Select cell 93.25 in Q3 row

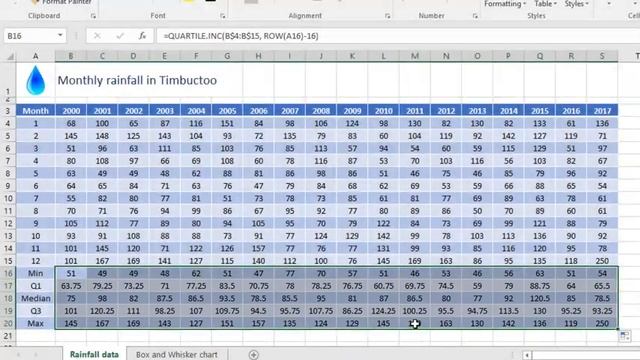[x=602, y=311]
